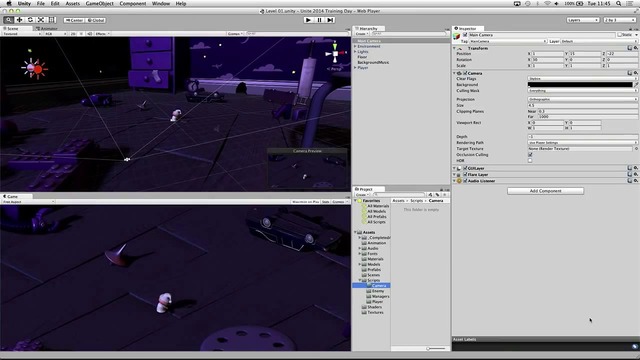Expand the Audio folder
Image resolution: width=640 pixels, height=360 pixels.
point(360,248)
